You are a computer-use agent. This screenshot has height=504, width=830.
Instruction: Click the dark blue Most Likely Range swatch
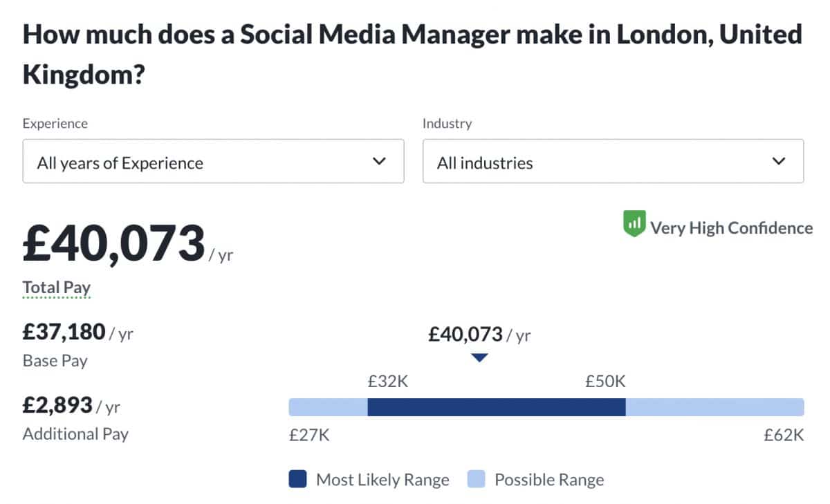click(297, 479)
